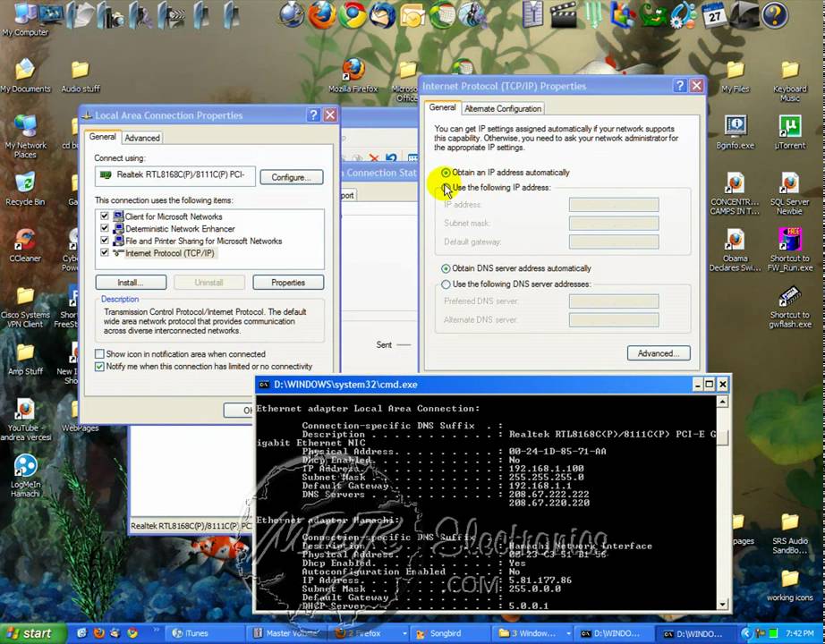Open the Amp Stuff folder

(x=25, y=360)
